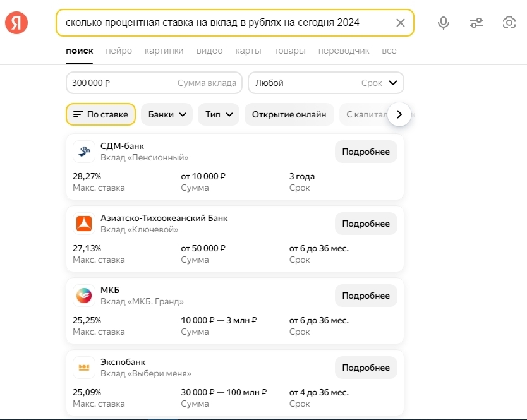
Task: Click the Yandex logo icon
Action: click(x=16, y=23)
